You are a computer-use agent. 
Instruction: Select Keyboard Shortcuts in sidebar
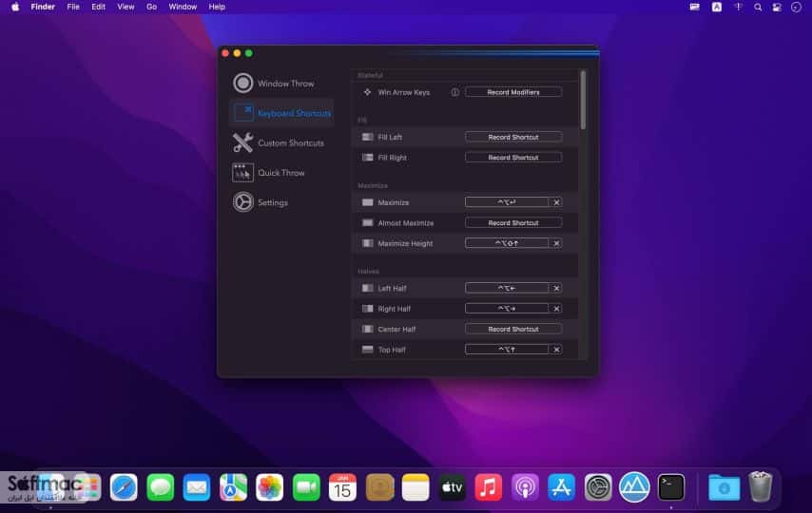click(x=281, y=113)
